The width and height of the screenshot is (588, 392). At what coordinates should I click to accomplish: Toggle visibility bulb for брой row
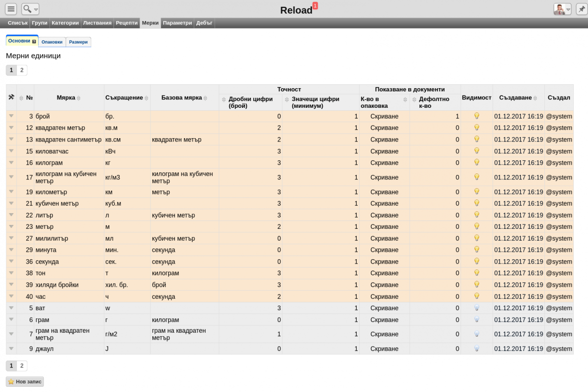[x=476, y=116]
